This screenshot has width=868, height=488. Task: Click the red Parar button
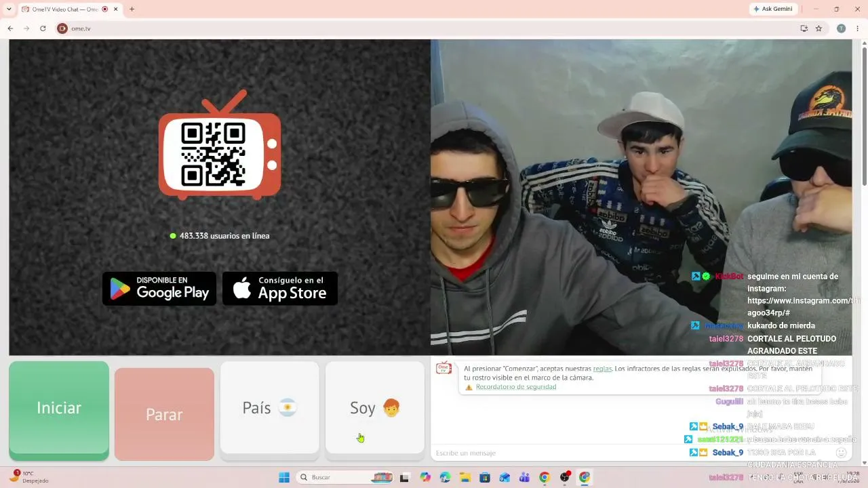click(164, 414)
